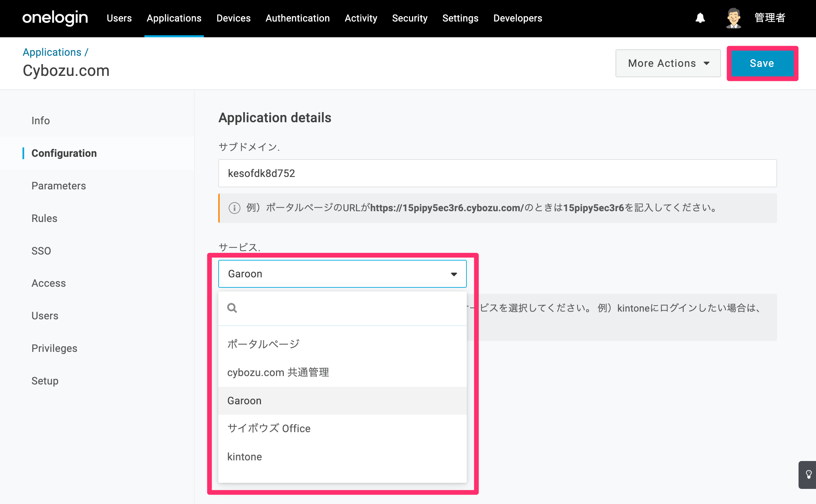
Task: Open the Authentication top menu
Action: (298, 18)
